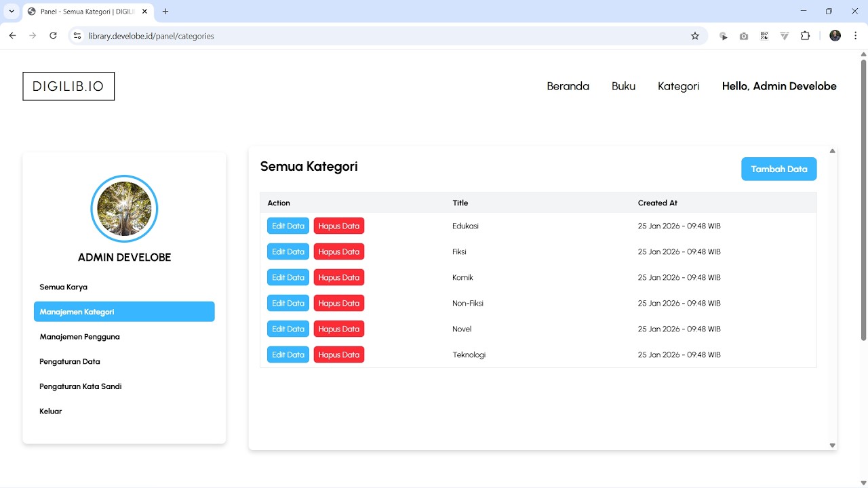This screenshot has height=488, width=868.
Task: Click the address bar URL field
Action: pos(380,36)
